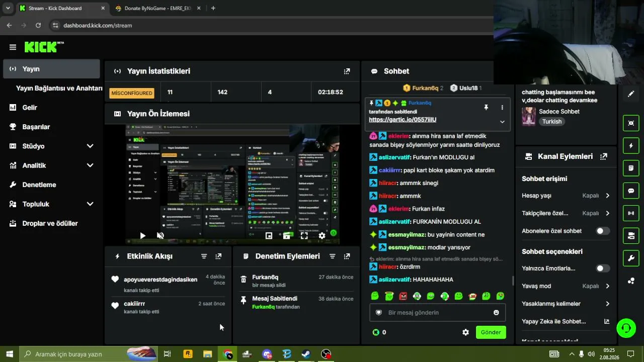Enter fullscreen on the stream preview
Viewport: 644px width, 362px height.
coord(304,235)
